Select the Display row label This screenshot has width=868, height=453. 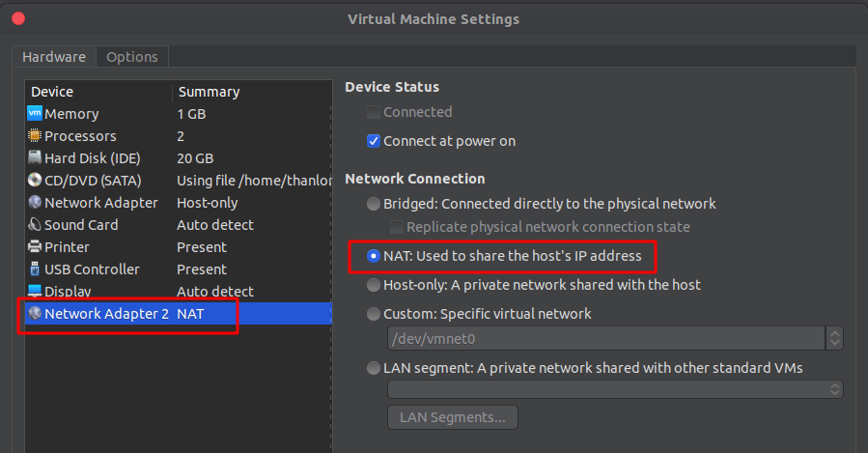(x=69, y=292)
